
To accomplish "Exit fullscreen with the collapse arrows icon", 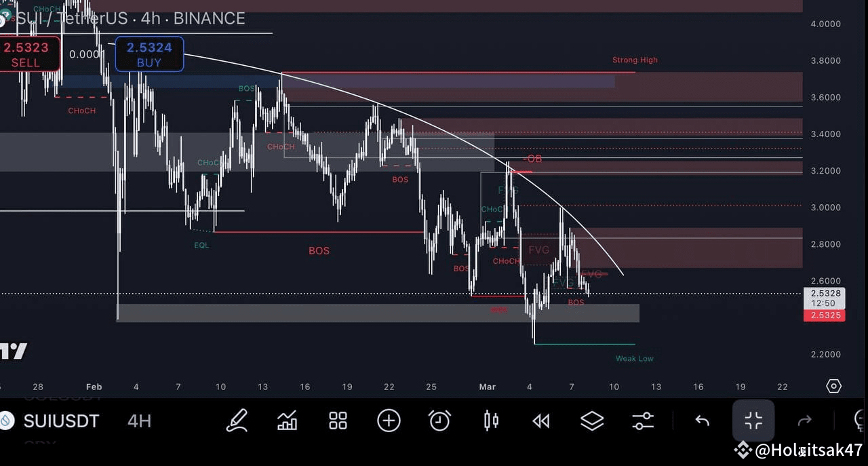I will pyautogui.click(x=753, y=421).
